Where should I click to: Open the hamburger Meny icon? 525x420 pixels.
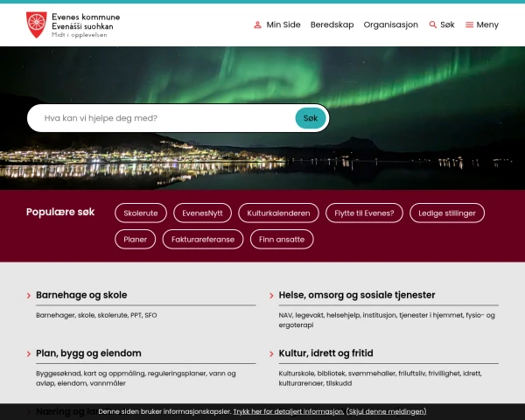click(469, 24)
